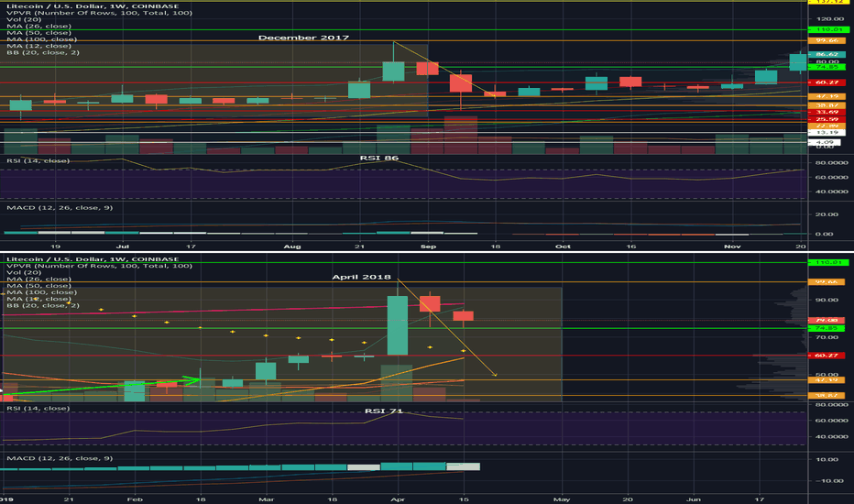The image size is (854, 504).
Task: Click the teal 86.62 current price label
Action: (827, 54)
